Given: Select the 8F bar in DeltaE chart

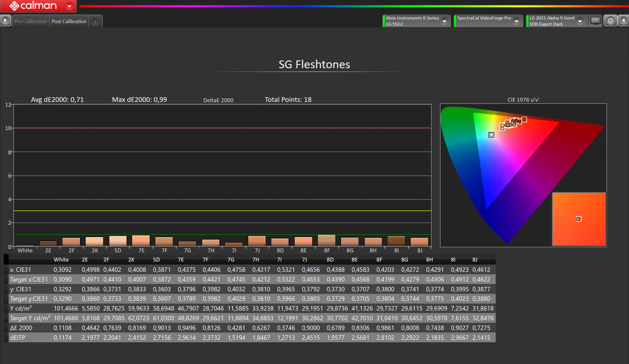Looking at the screenshot, I should [326, 241].
